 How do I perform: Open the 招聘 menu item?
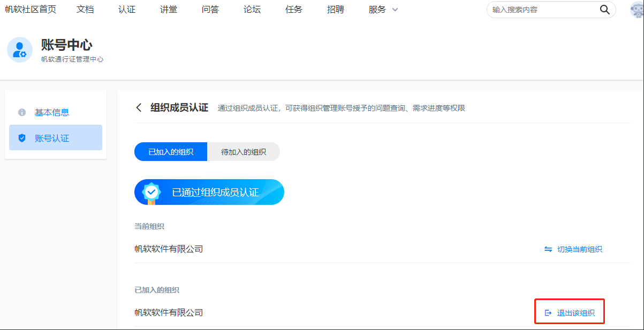click(x=336, y=10)
